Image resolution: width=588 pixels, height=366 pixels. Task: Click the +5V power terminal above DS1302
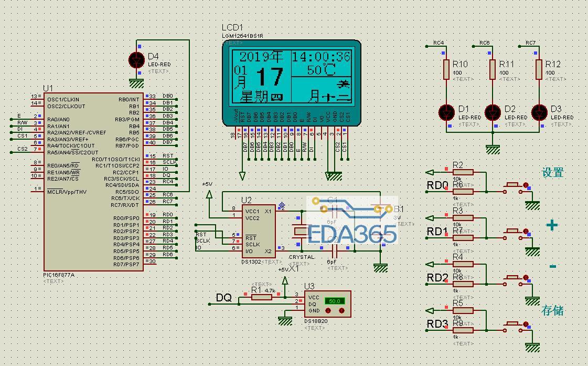(209, 194)
